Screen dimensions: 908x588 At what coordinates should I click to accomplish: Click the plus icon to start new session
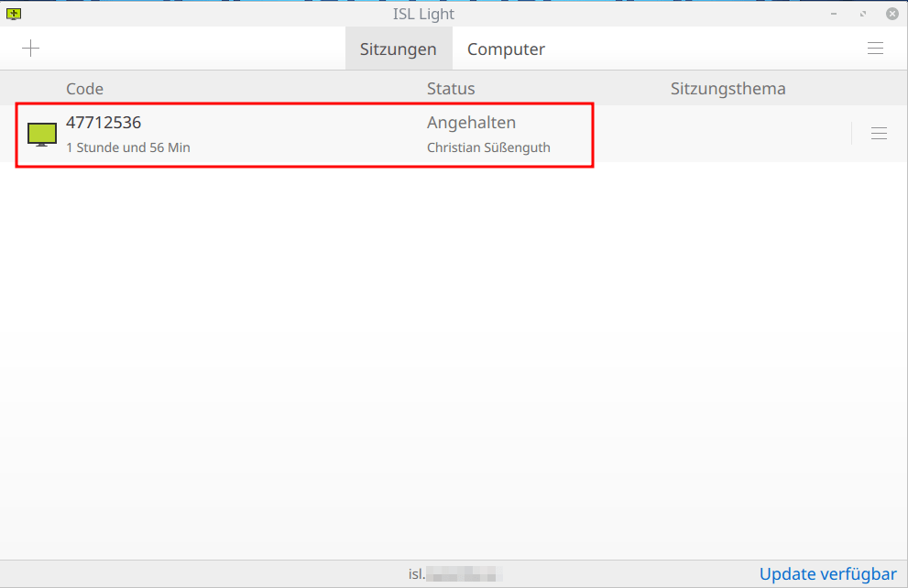tap(30, 48)
